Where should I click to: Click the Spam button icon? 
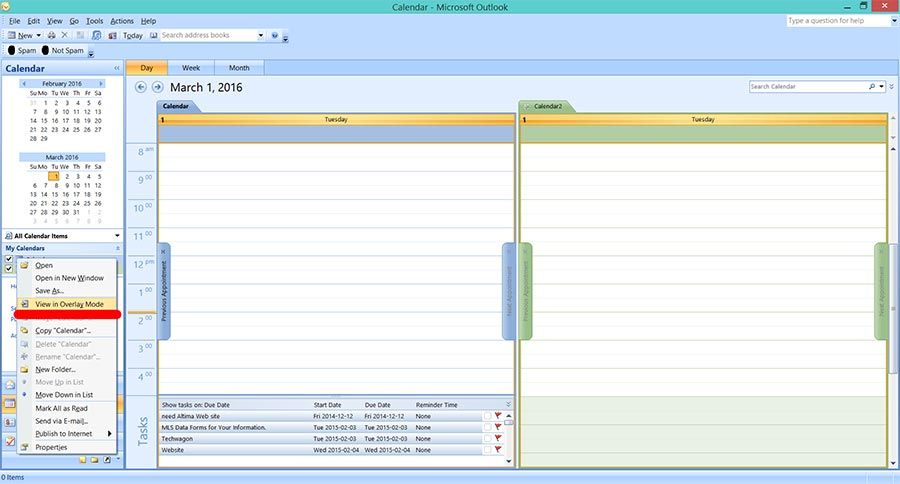(x=11, y=51)
